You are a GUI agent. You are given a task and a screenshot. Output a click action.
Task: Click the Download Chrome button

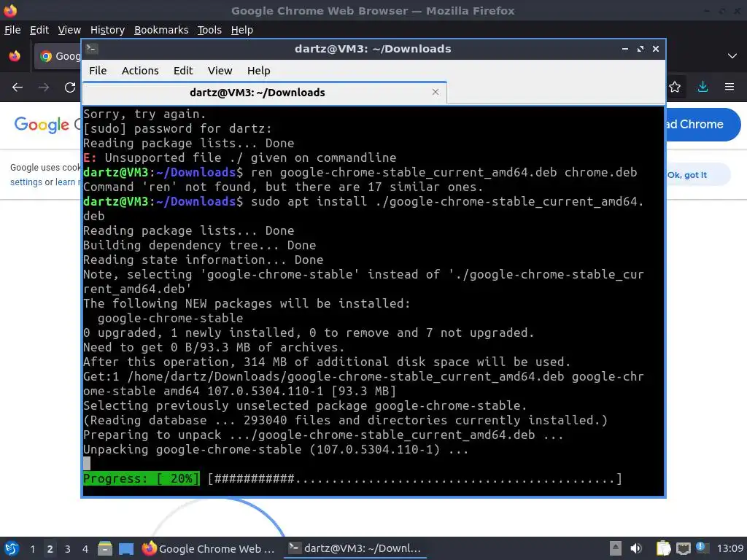pyautogui.click(x=703, y=124)
